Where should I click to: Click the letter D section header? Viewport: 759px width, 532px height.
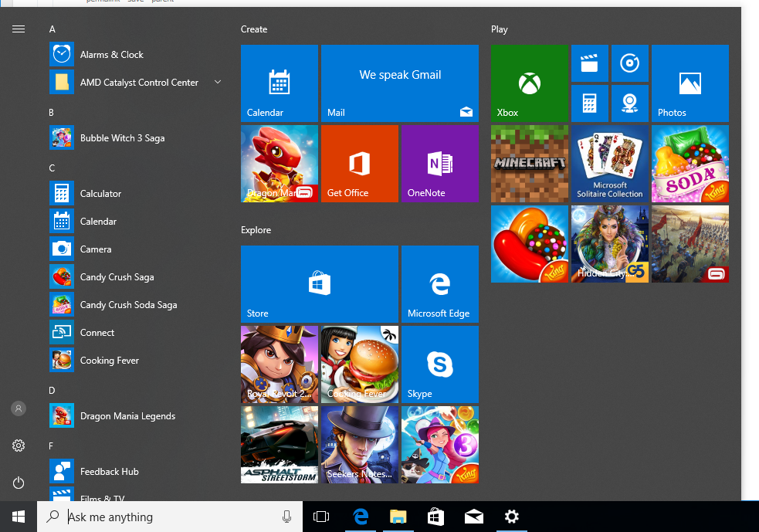click(x=52, y=391)
